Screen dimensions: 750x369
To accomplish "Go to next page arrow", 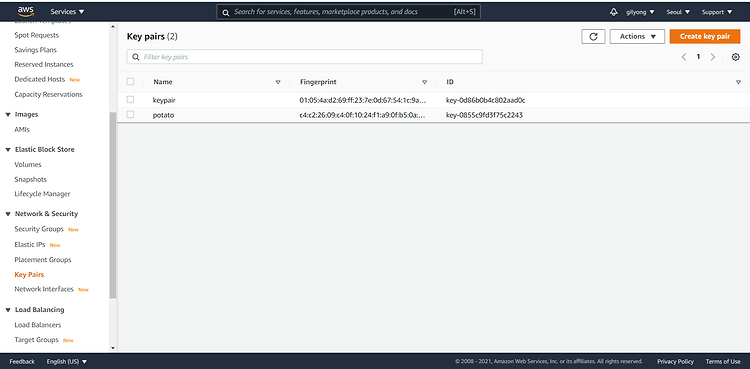I will 713,57.
